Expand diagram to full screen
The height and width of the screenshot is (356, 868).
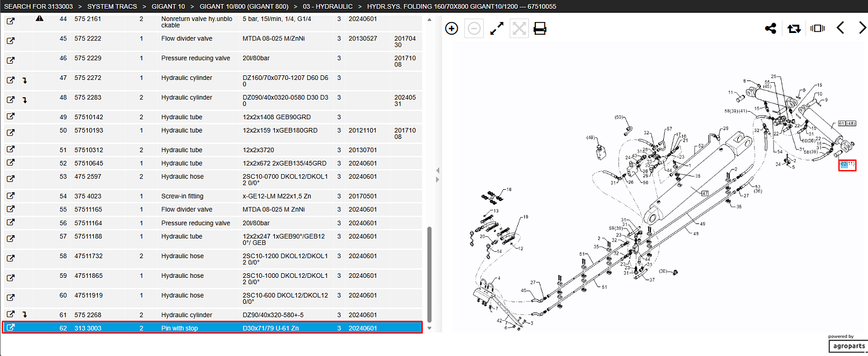[496, 28]
